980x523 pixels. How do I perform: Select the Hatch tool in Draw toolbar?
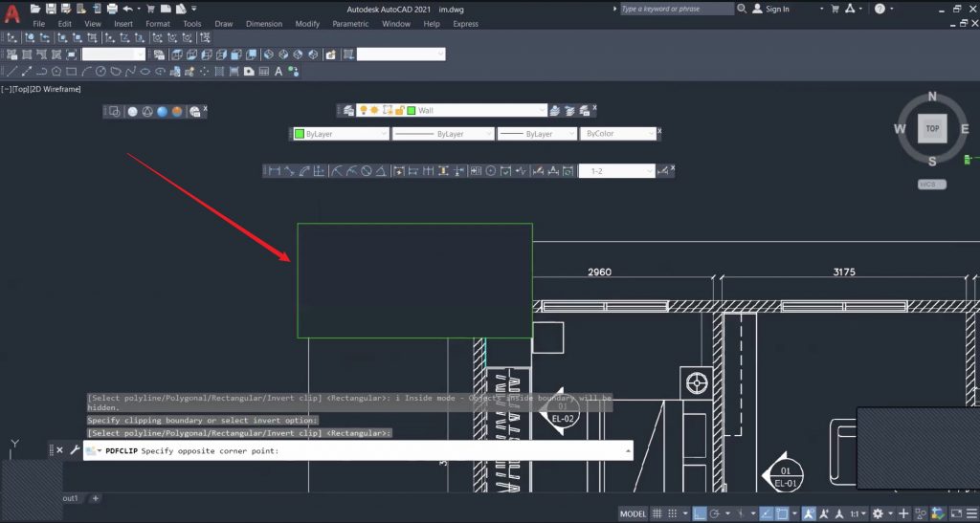click(219, 71)
